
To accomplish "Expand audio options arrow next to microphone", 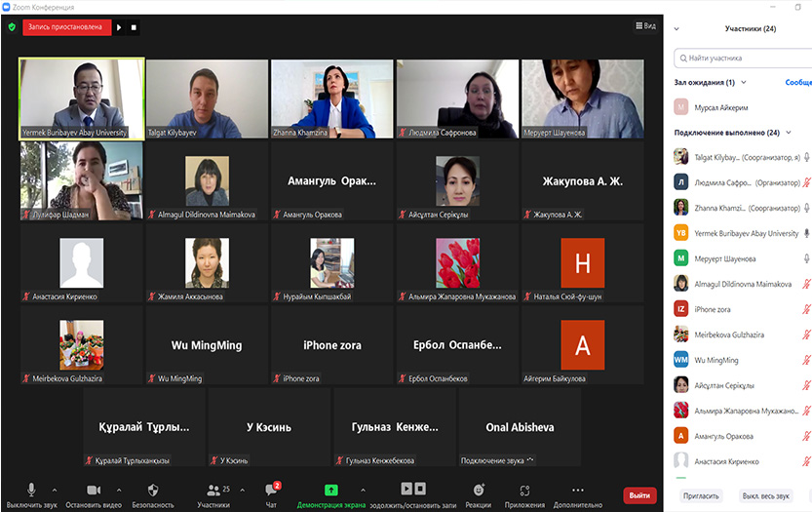I will point(55,490).
